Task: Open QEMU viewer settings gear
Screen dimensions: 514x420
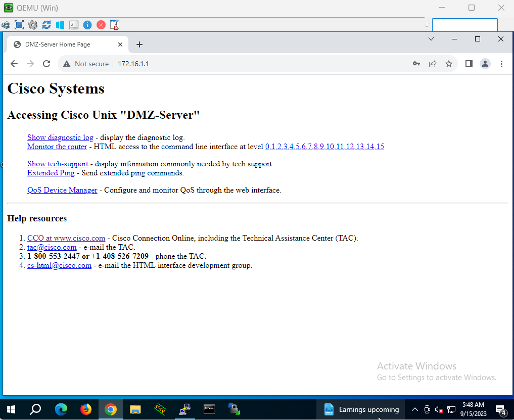Action: coord(33,25)
